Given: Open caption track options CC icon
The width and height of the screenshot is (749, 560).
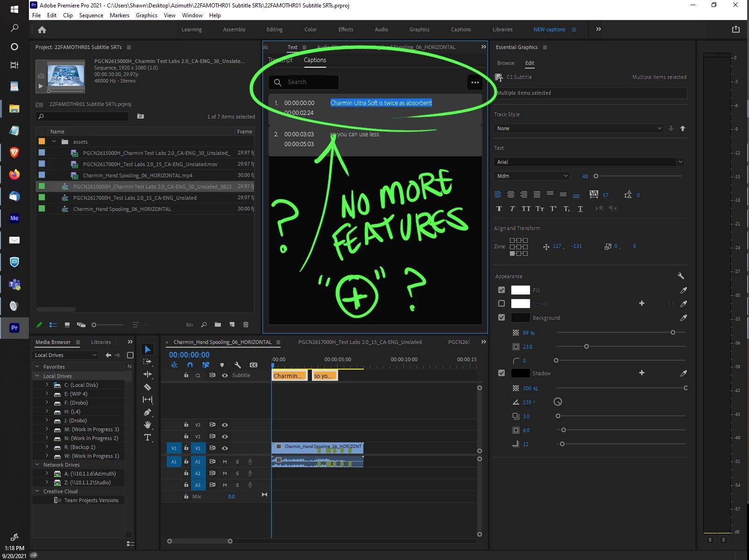Looking at the screenshot, I should [254, 365].
